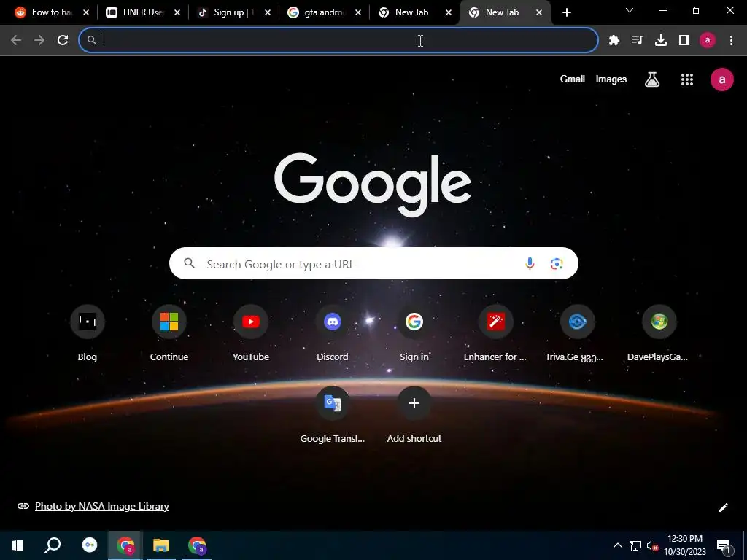Open Search Labs flask icon
This screenshot has width=747, height=560.
[652, 79]
